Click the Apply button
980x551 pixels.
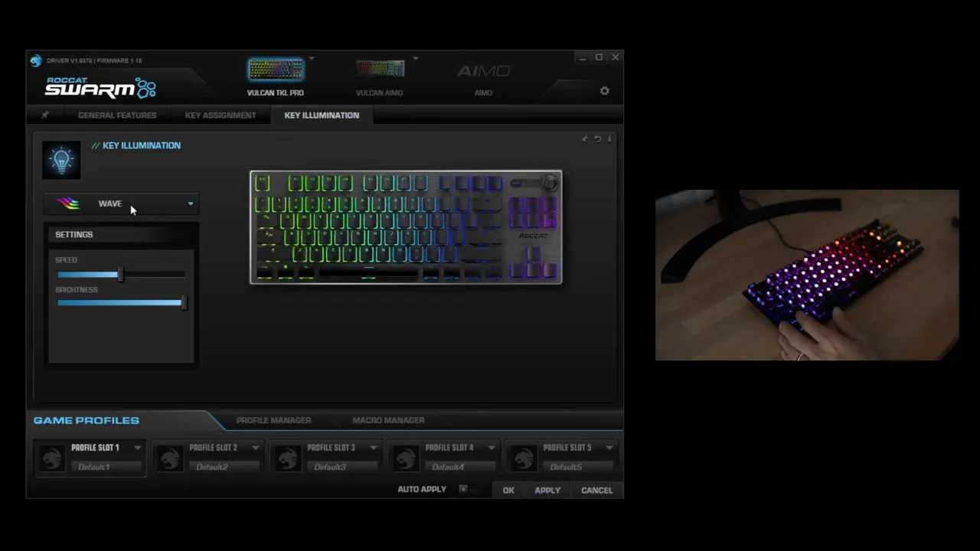(547, 491)
